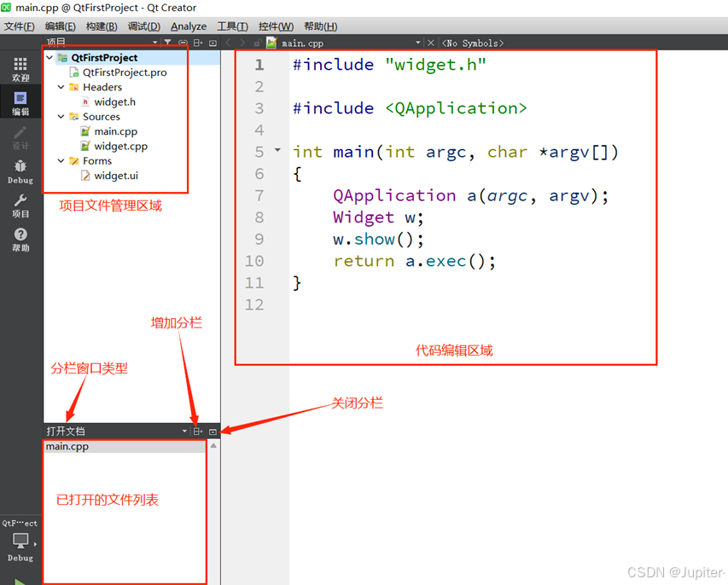Close the main.cpp document
The image size is (728, 585).
click(x=431, y=43)
